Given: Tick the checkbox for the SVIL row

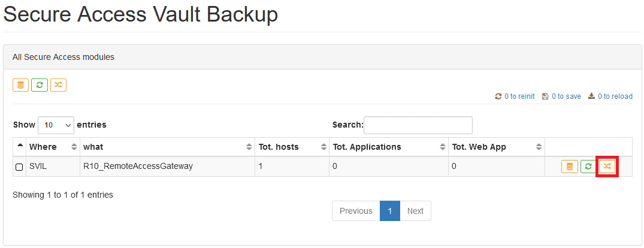Looking at the screenshot, I should (19, 167).
